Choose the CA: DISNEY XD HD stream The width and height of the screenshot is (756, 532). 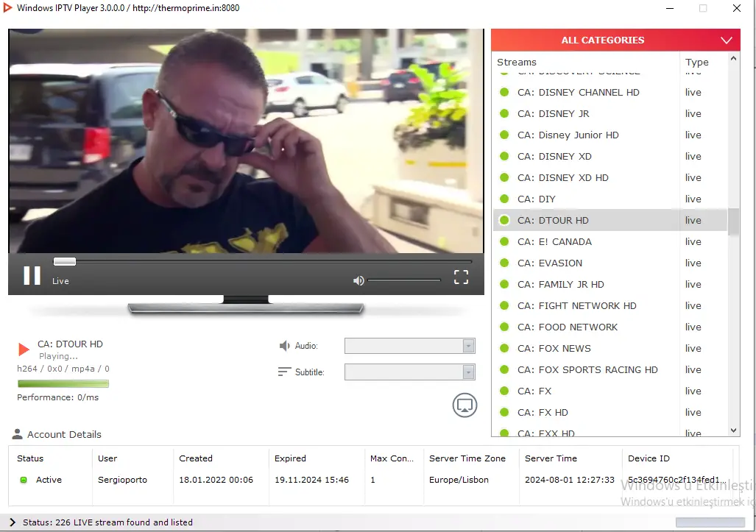(610, 177)
